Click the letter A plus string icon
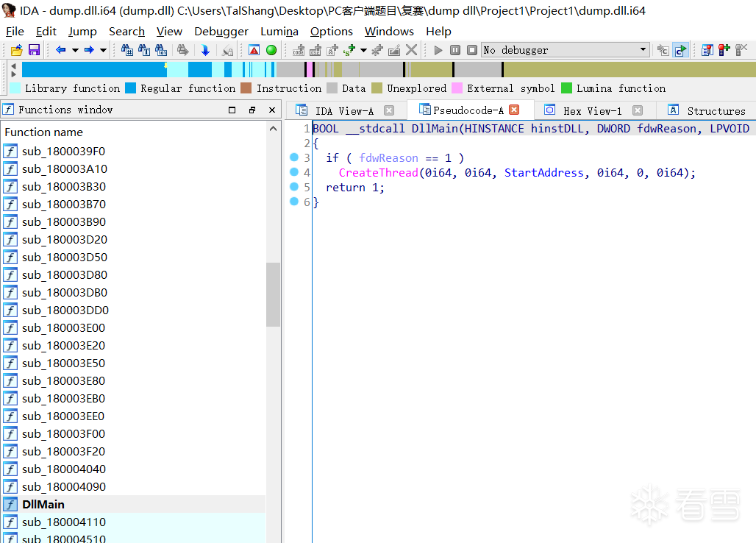Screen dimensions: 756x543 (x=332, y=50)
